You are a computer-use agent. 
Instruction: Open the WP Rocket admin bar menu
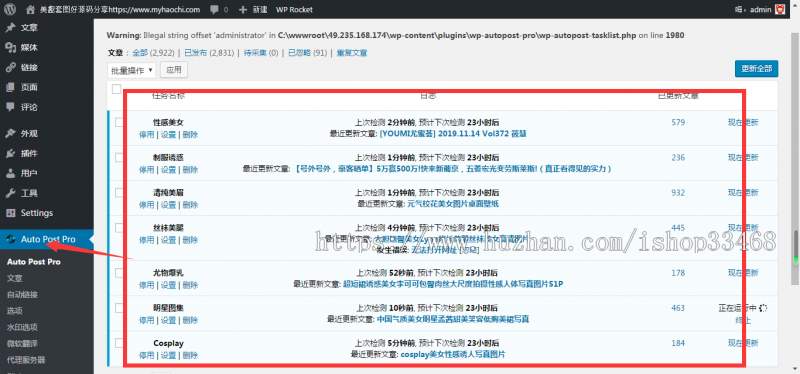pos(294,9)
